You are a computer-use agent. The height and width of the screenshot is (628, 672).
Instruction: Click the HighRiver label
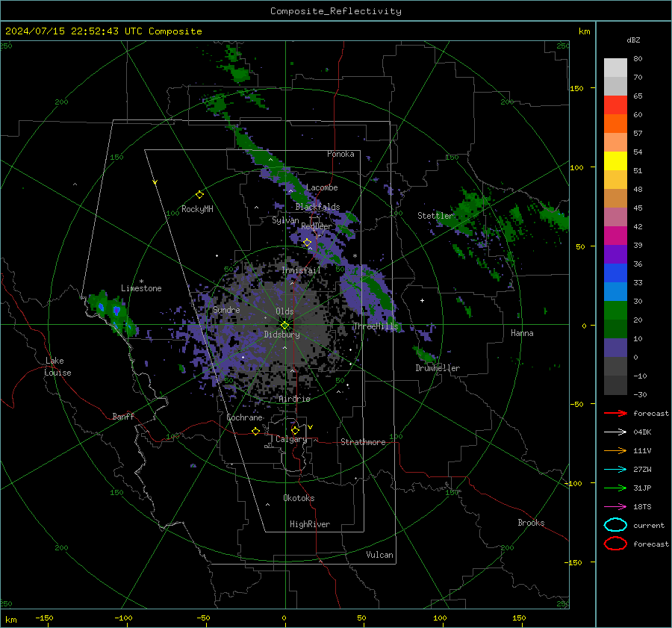[x=310, y=524]
